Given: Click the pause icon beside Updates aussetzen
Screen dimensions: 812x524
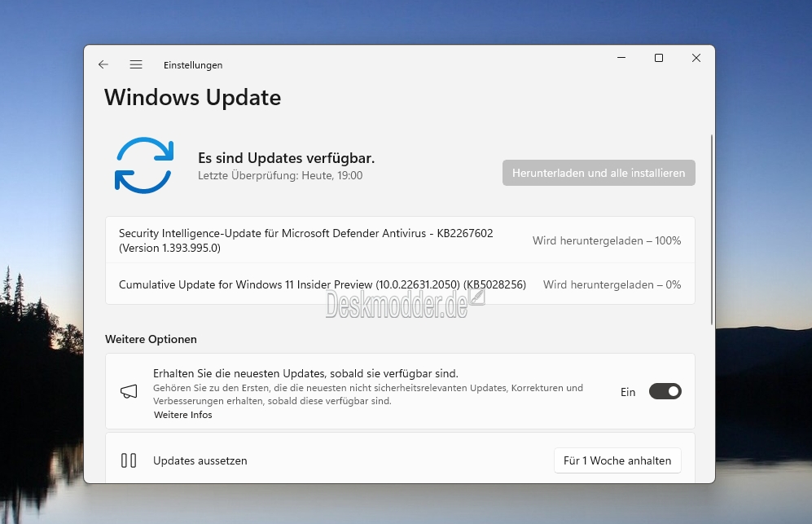Looking at the screenshot, I should [x=129, y=460].
